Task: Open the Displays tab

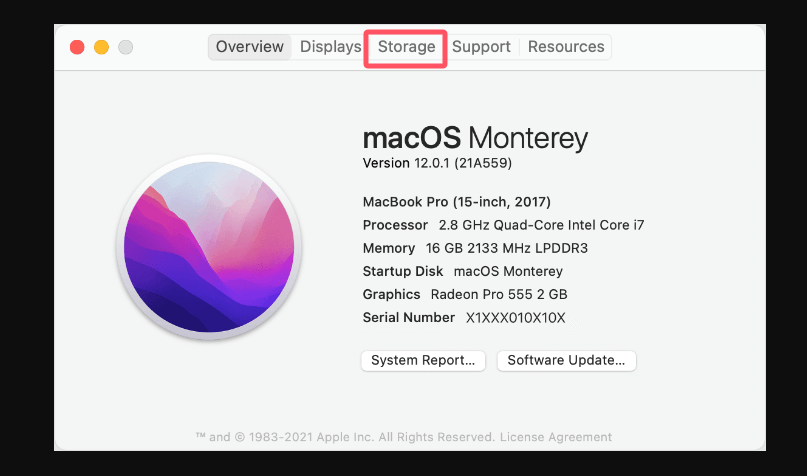Action: coord(330,47)
